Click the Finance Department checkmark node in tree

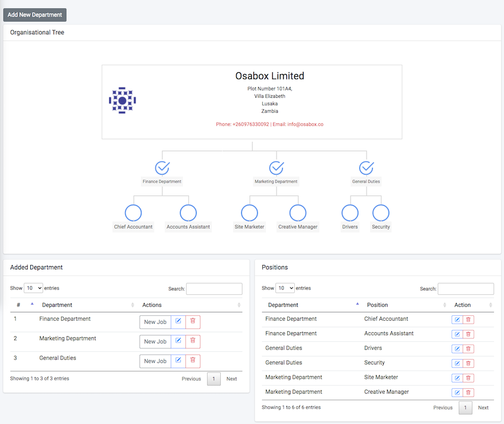(162, 167)
